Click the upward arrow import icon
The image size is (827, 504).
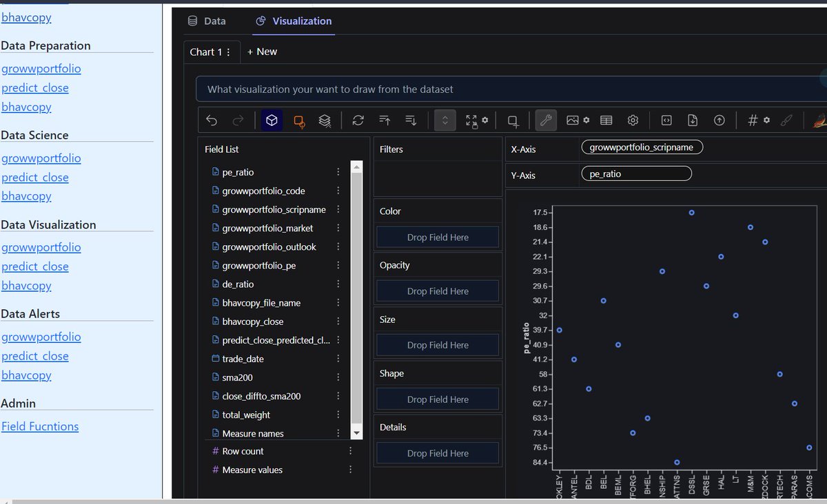[x=719, y=120]
